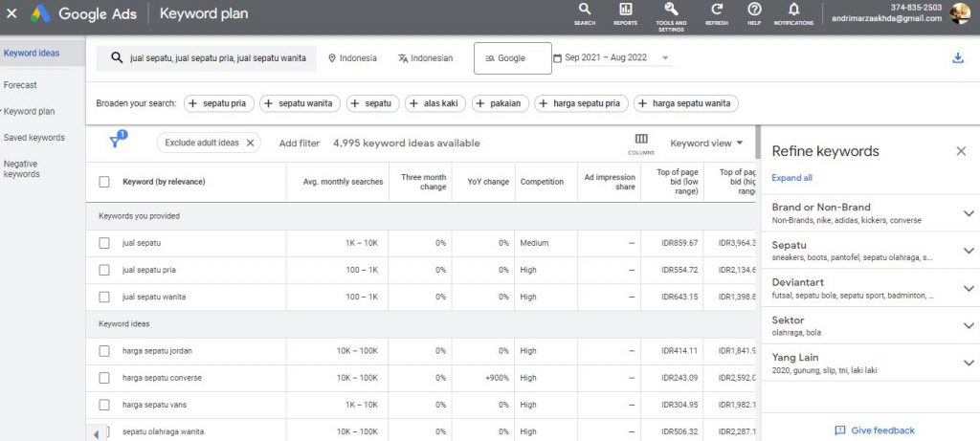Click the Refresh icon
980x441 pixels.
716,10
